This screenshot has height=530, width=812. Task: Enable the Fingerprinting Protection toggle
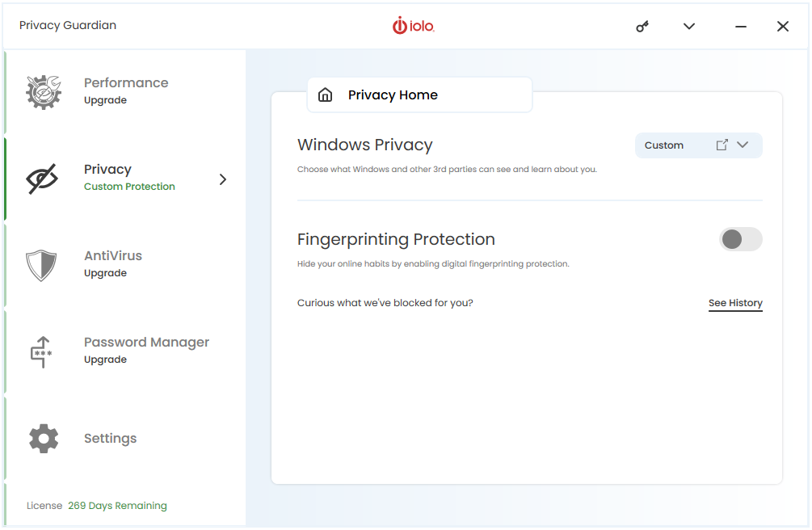click(x=741, y=239)
